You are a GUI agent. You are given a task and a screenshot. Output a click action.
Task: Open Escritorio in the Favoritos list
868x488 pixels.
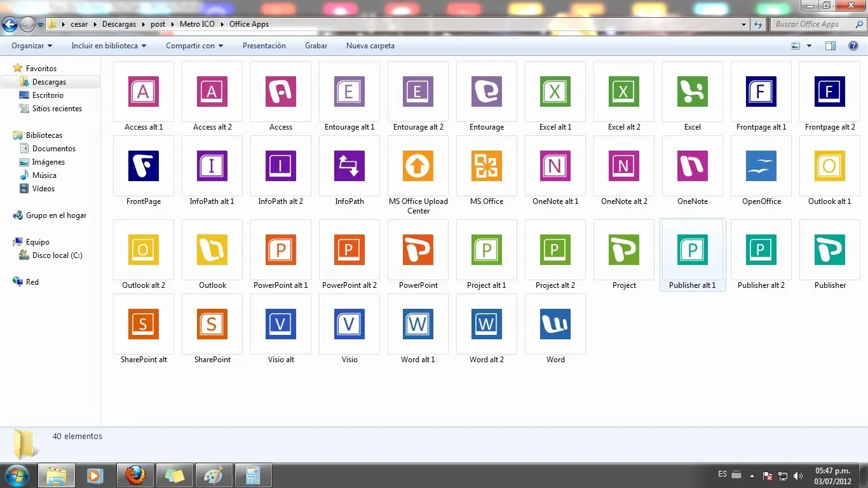[48, 95]
